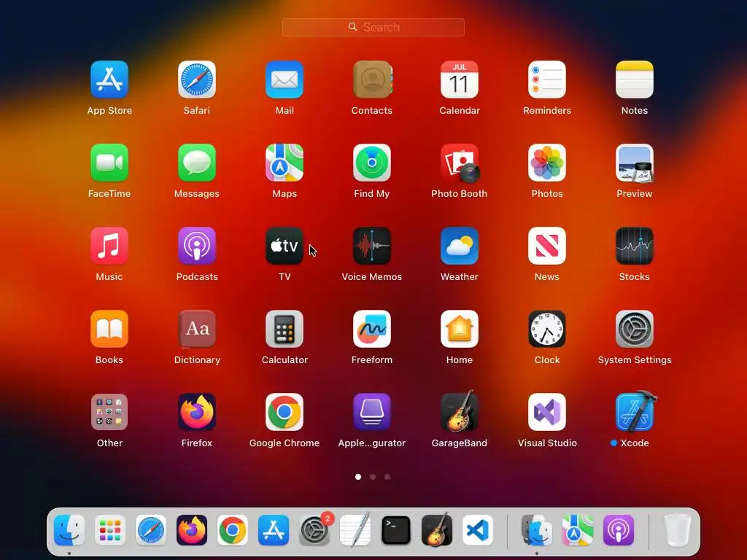Open the Trash in the Dock
Image resolution: width=747 pixels, height=560 pixels.
tap(678, 530)
